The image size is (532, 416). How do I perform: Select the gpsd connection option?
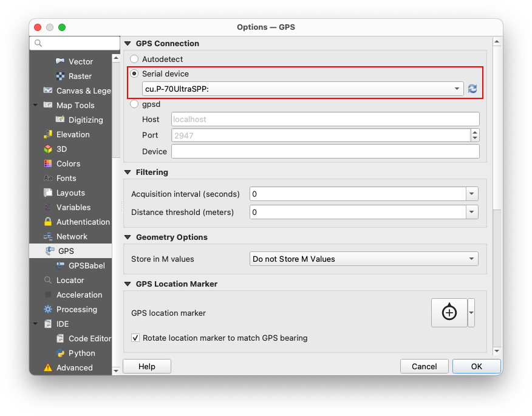[135, 104]
